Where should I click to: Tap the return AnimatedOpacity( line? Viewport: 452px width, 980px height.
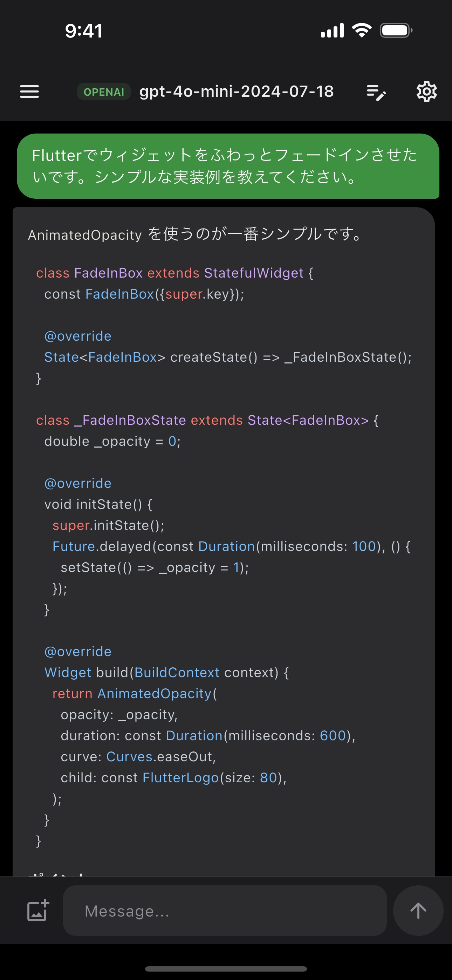click(135, 694)
